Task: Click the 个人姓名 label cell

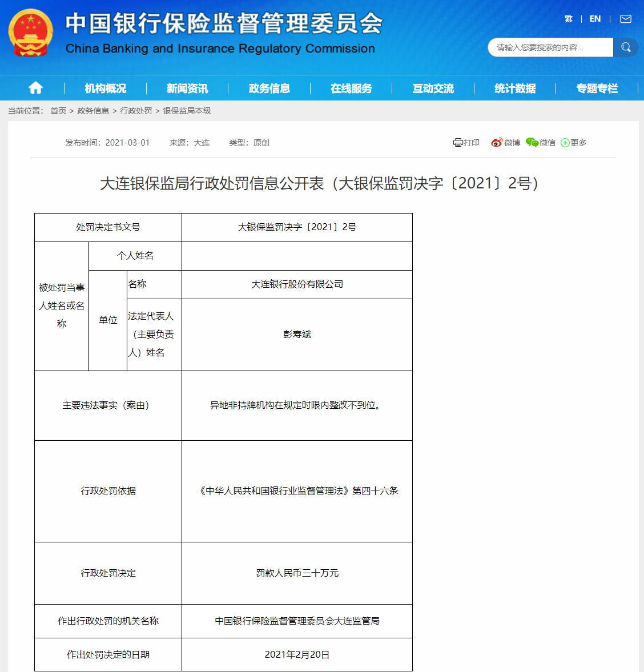Action: tap(135, 256)
